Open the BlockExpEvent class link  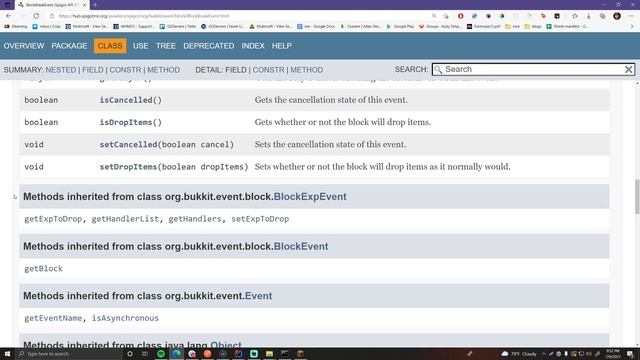coord(310,196)
